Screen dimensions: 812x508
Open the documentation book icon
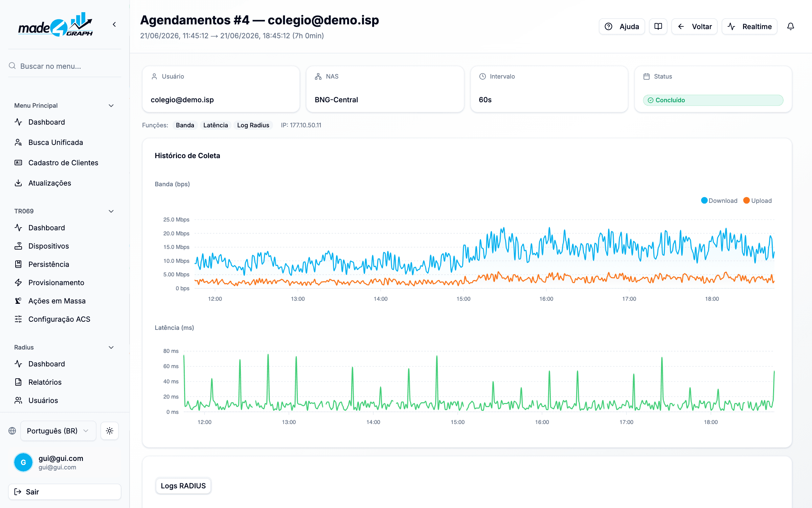pyautogui.click(x=658, y=26)
